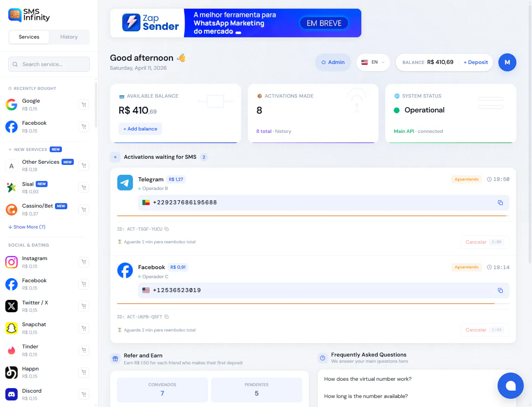Expand 'How does the virtual number work?'
Image resolution: width=532 pixels, height=407 pixels.
[368, 379]
